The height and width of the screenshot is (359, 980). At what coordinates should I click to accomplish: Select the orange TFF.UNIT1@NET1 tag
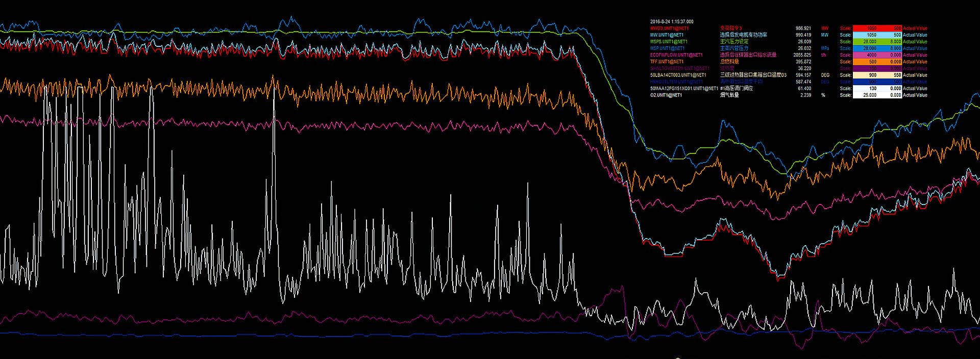(x=667, y=62)
